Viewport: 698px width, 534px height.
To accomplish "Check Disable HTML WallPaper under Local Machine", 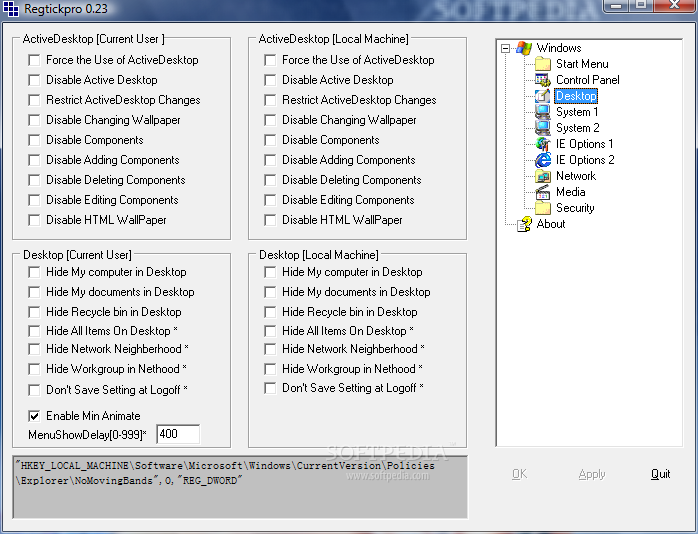I will 270,220.
